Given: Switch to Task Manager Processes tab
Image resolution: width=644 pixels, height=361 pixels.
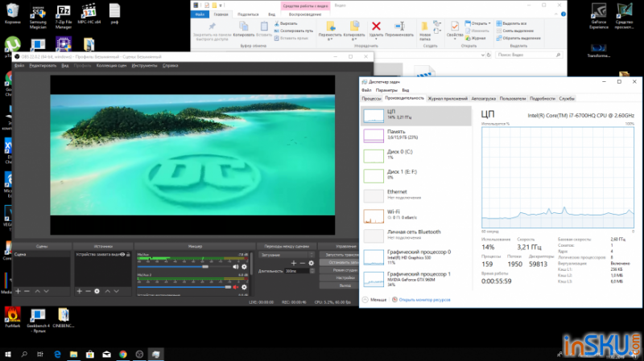Looking at the screenshot, I should [371, 99].
